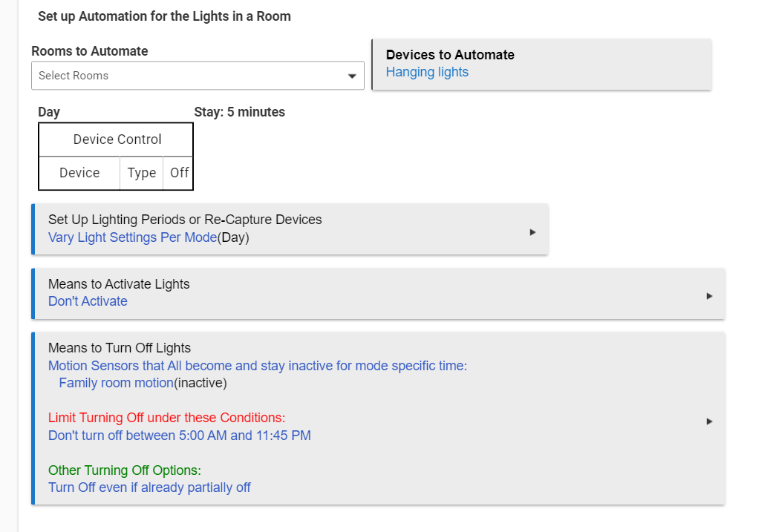Click the Hanging lights device link
The width and height of the screenshot is (776, 532).
coord(427,72)
